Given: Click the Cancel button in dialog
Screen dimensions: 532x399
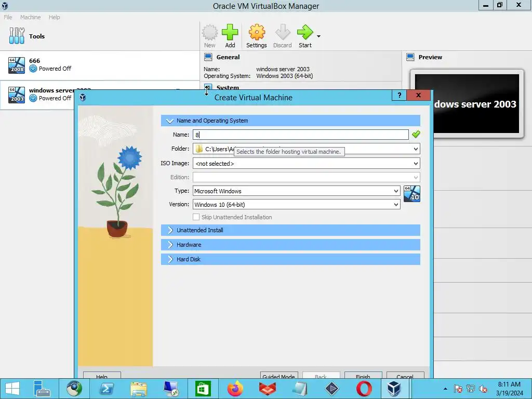Looking at the screenshot, I should tap(405, 376).
